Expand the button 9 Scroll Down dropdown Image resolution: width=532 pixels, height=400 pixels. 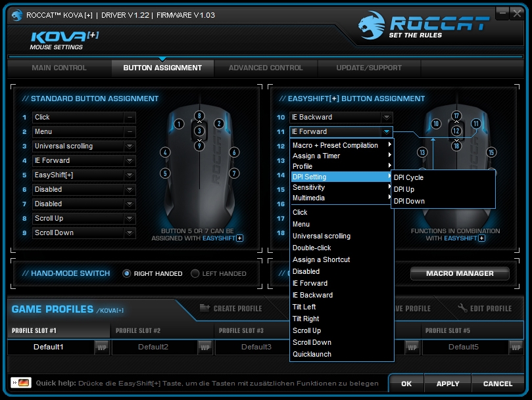[x=130, y=233]
